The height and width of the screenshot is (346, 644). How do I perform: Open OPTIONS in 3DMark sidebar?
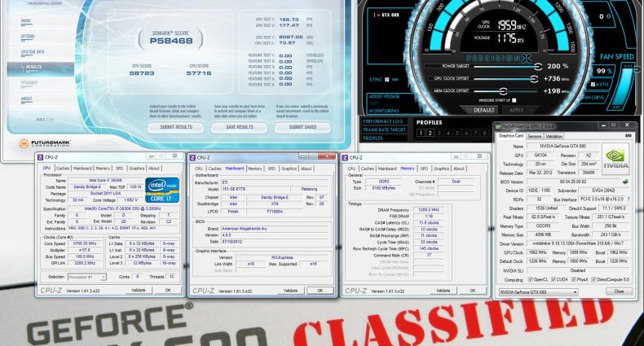[x=28, y=37]
